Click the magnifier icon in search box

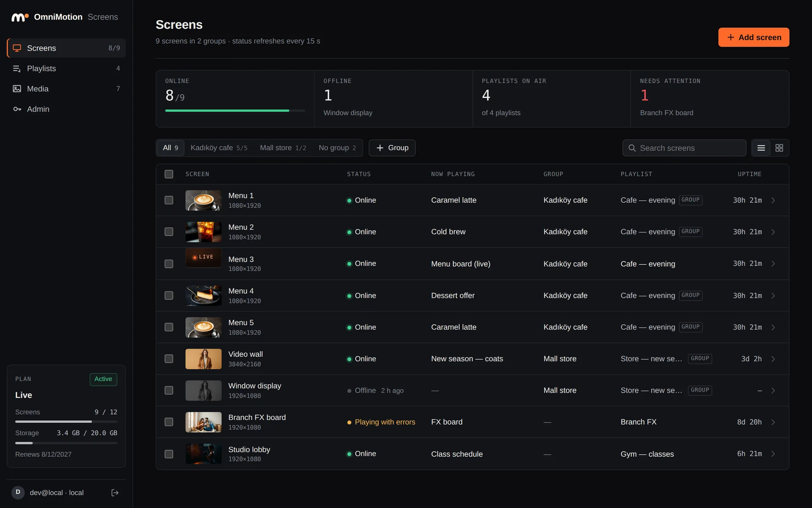pyautogui.click(x=632, y=148)
